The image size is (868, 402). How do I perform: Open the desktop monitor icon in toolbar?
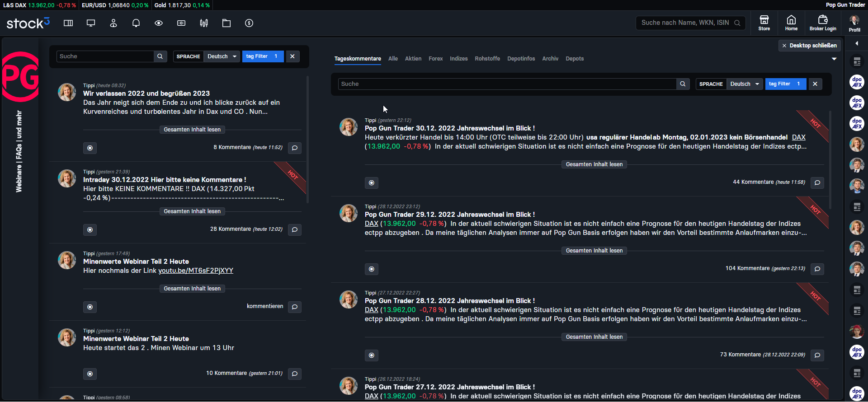click(x=91, y=23)
